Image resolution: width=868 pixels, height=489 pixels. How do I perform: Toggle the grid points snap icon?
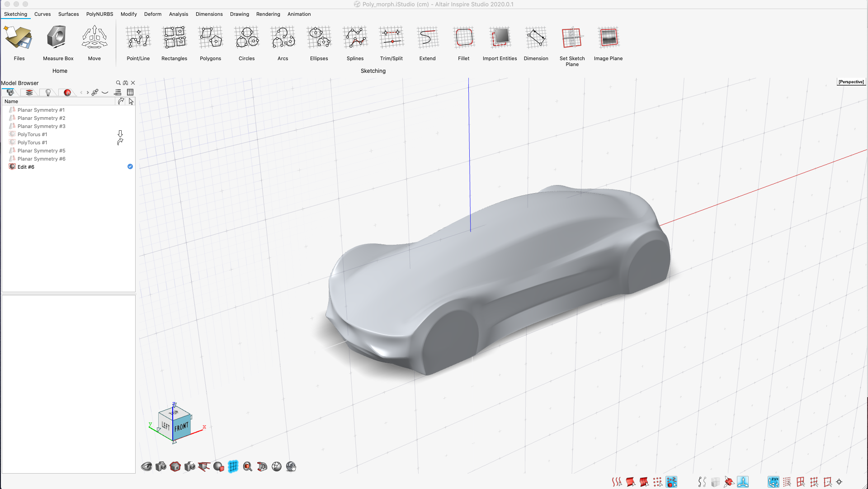tap(787, 482)
